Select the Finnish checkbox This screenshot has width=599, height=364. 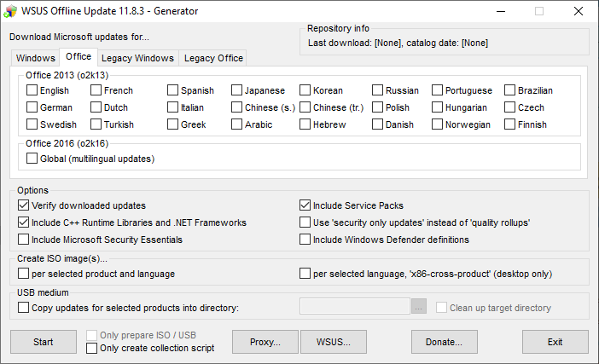(509, 124)
